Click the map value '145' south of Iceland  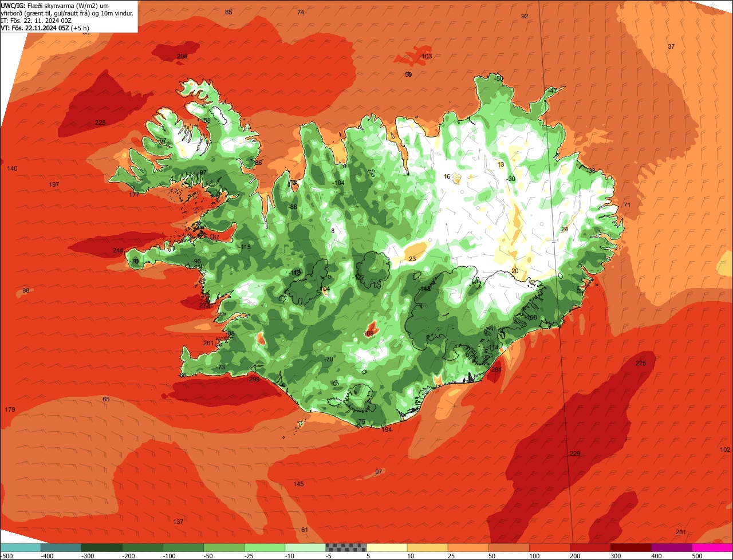coord(299,484)
